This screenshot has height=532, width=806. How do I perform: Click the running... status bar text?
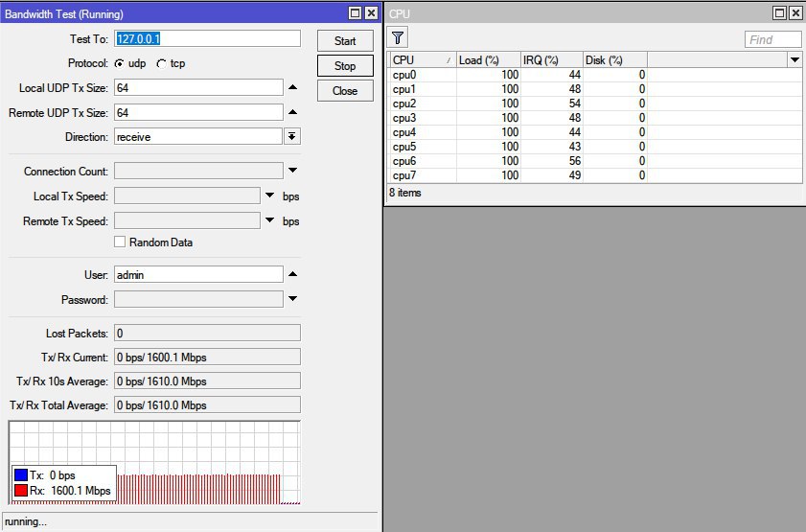coord(26,521)
